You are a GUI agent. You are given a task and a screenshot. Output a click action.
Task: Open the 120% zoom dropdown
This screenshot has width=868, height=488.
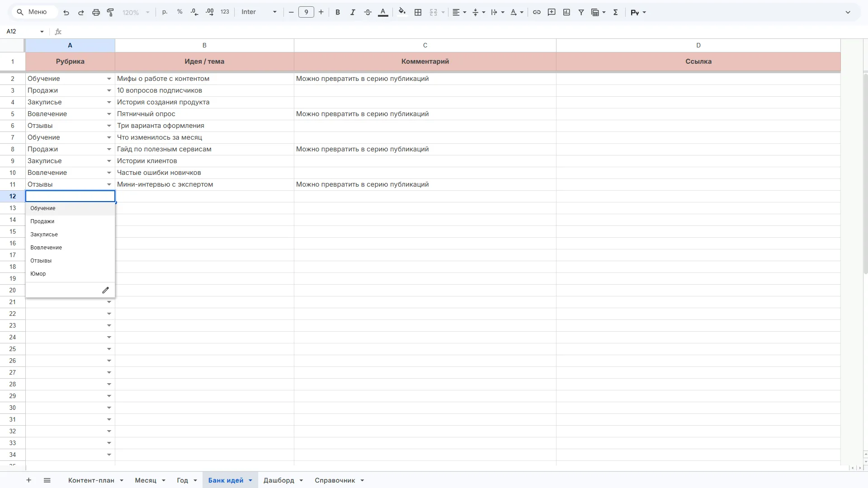(136, 12)
